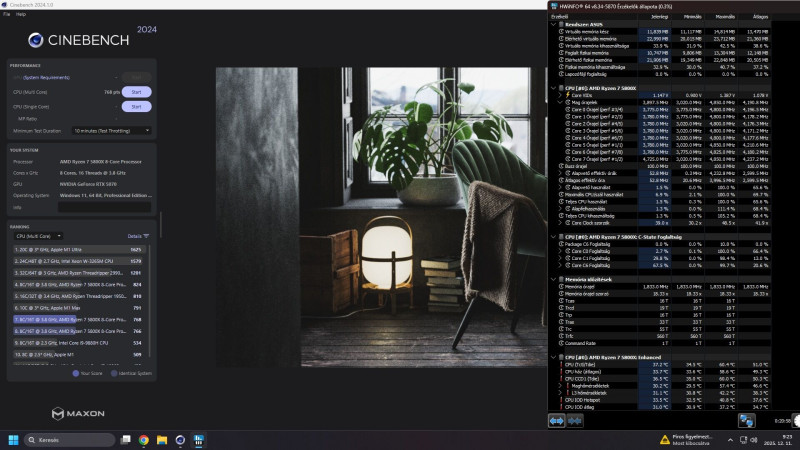
Task: Select ranking row 1 Apple M1 Ultra
Action: coord(79,249)
